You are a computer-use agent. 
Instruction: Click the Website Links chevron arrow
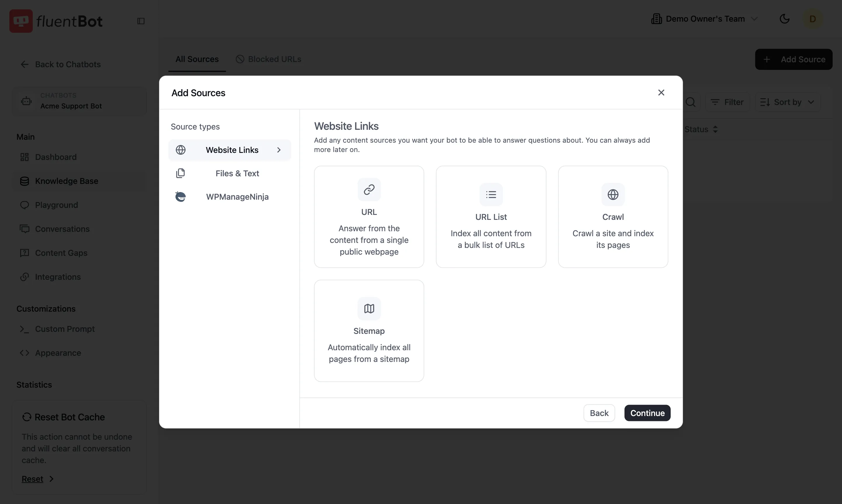pos(279,150)
